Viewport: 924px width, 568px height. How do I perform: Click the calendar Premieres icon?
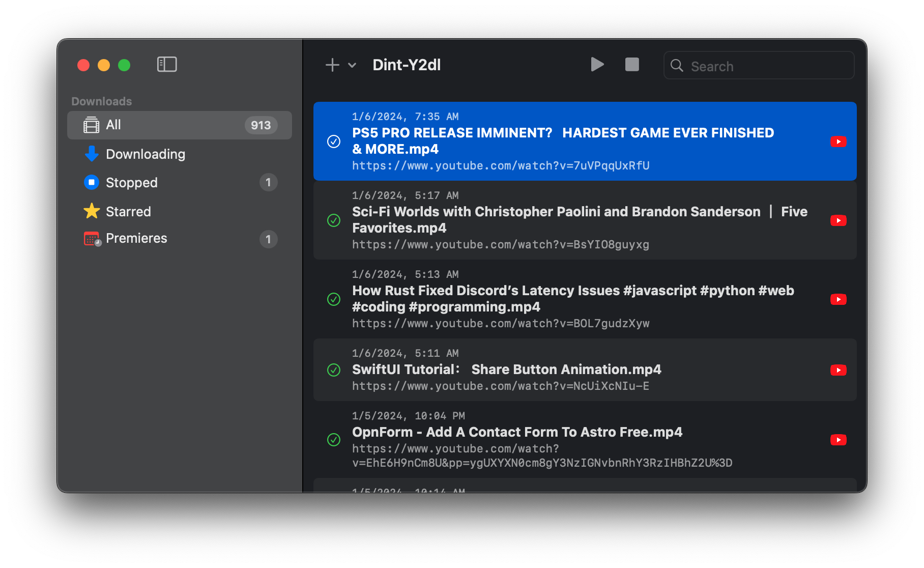point(92,239)
